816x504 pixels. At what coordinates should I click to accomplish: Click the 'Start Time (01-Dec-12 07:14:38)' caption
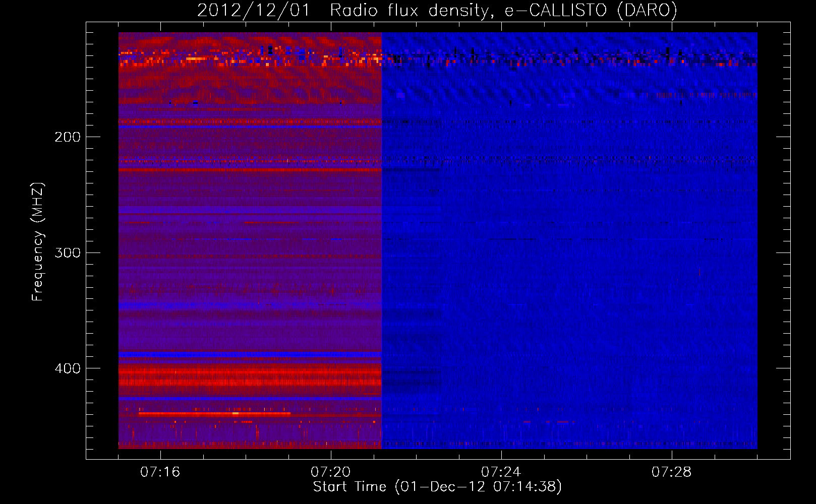[437, 487]
